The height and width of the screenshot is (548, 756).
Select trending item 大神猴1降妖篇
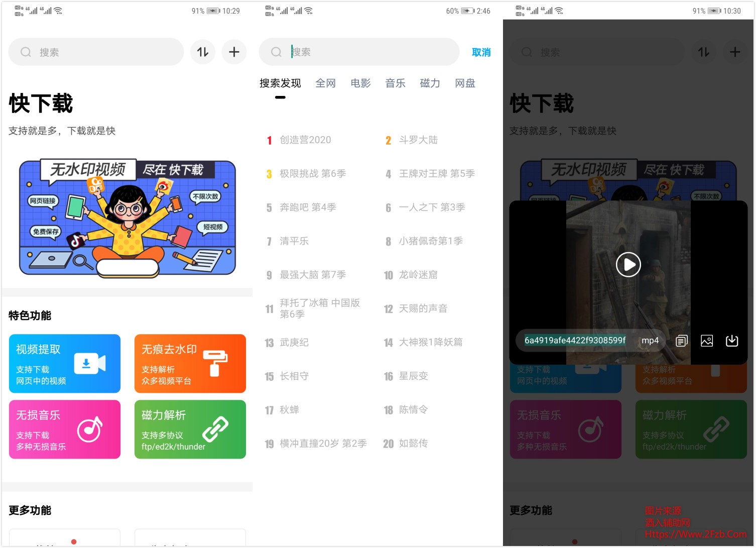[431, 343]
